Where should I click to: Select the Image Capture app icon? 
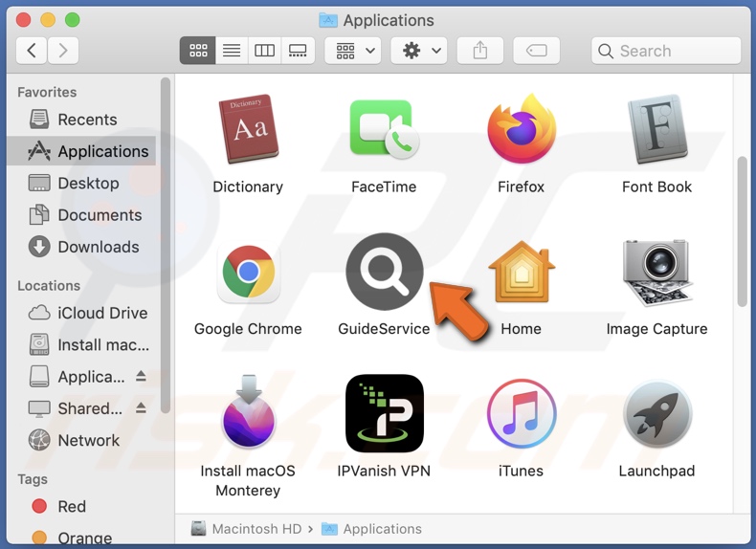(657, 273)
